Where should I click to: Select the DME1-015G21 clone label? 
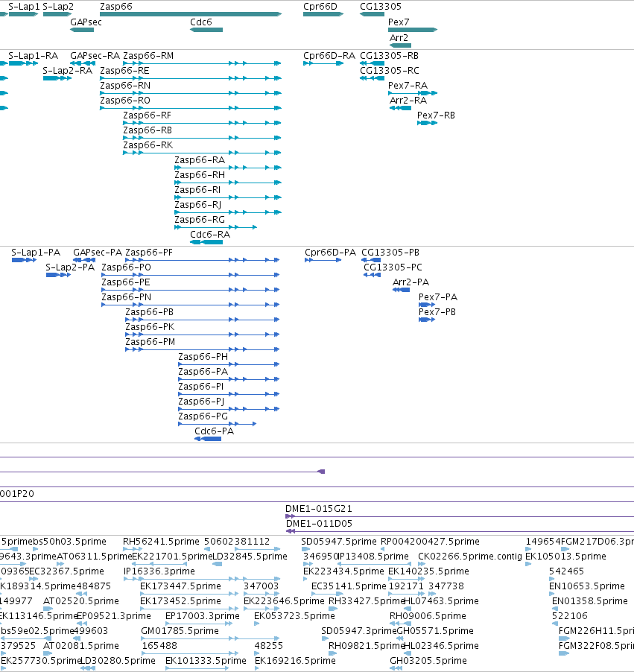coord(319,509)
